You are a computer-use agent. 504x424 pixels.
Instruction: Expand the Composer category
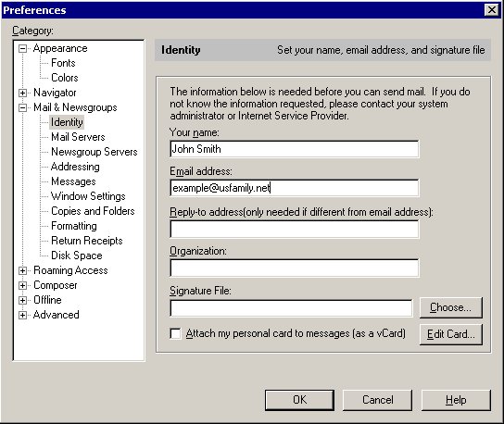pyautogui.click(x=22, y=285)
